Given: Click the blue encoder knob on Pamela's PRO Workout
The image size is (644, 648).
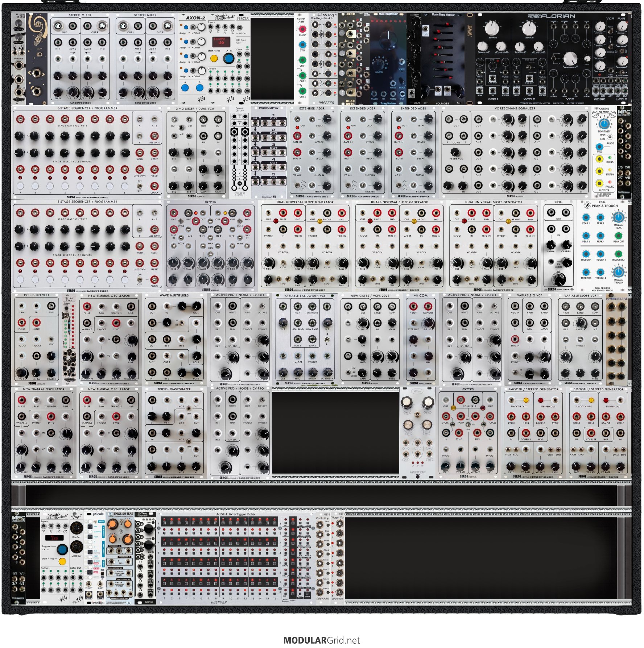Looking at the screenshot, I should point(228,58).
